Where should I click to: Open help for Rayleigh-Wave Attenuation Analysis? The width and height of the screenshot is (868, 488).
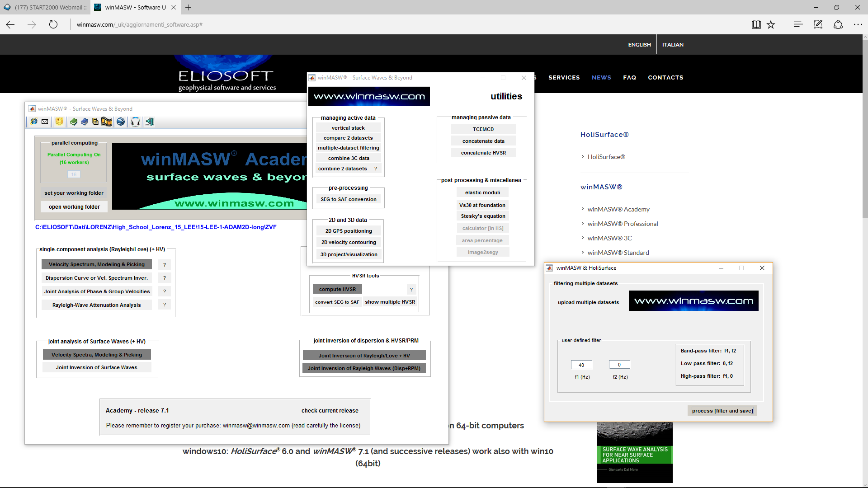(165, 305)
